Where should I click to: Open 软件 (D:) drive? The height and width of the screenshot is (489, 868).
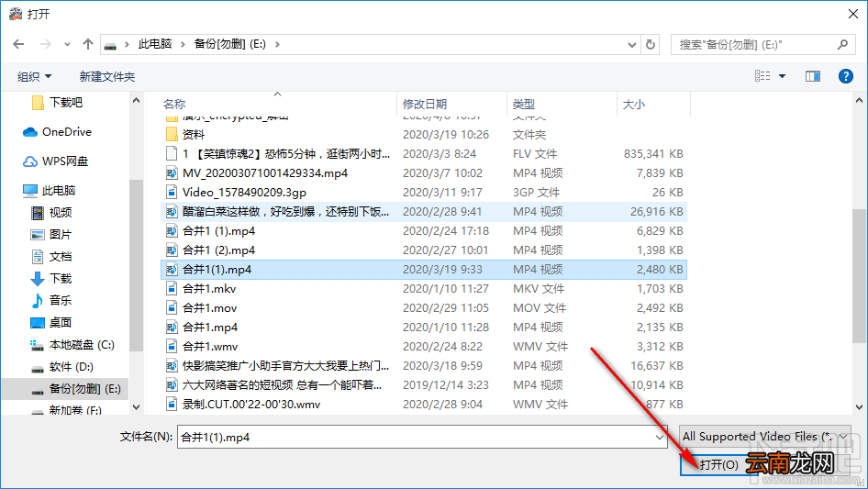coord(62,367)
